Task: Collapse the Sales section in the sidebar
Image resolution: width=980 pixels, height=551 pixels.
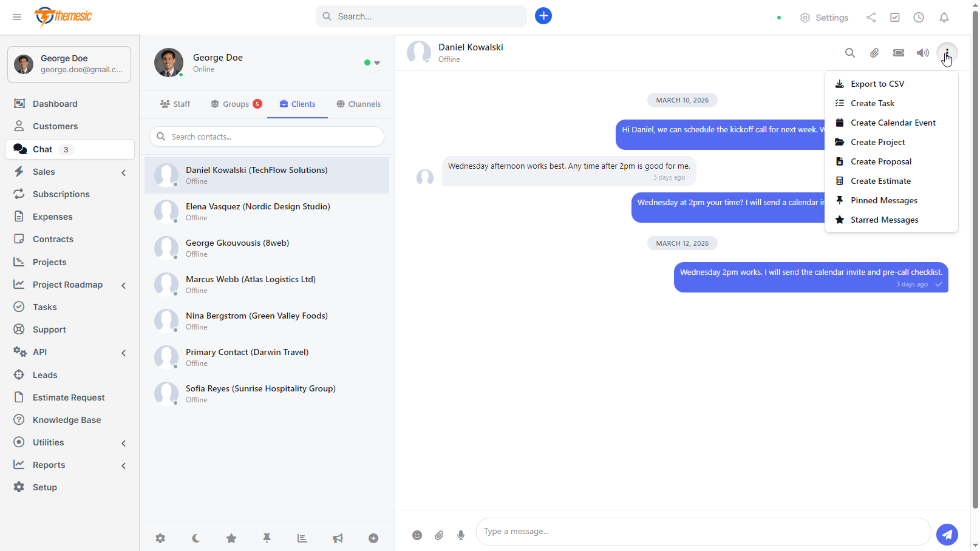Action: (x=123, y=172)
